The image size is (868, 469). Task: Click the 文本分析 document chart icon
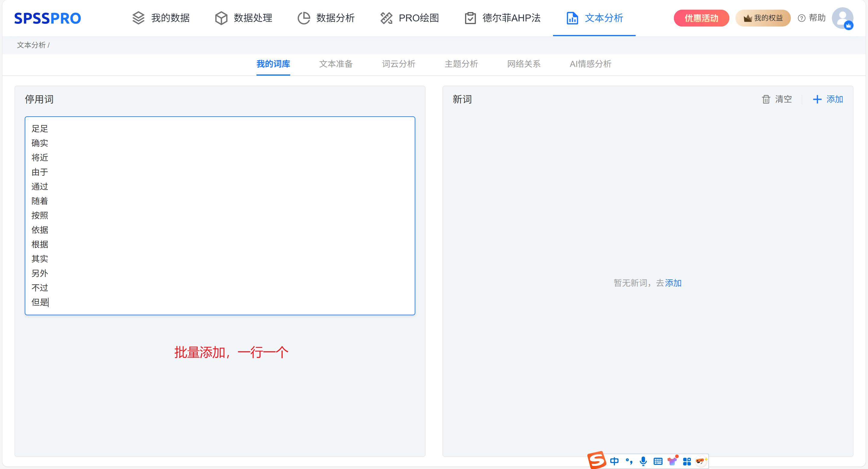point(572,18)
